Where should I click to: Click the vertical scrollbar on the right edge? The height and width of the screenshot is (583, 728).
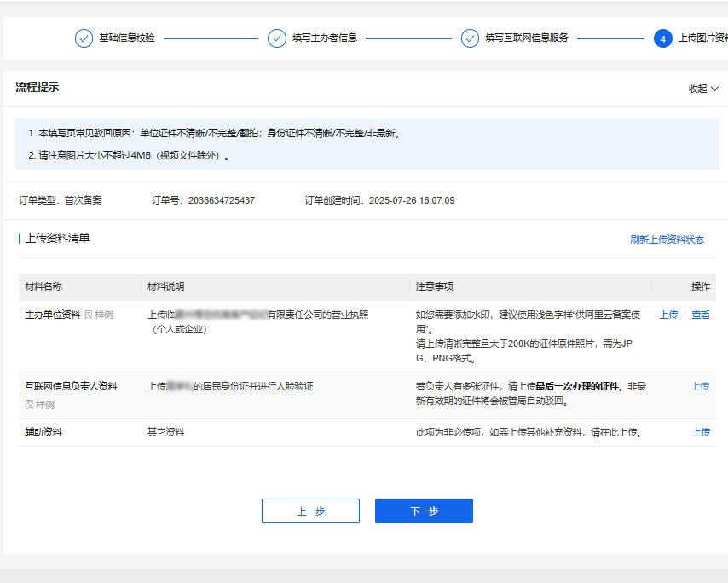[x=724, y=290]
